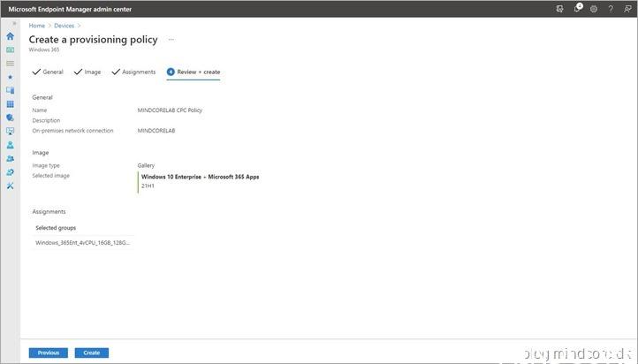Image resolution: width=638 pixels, height=364 pixels.
Task: Click the Create button
Action: coord(91,353)
